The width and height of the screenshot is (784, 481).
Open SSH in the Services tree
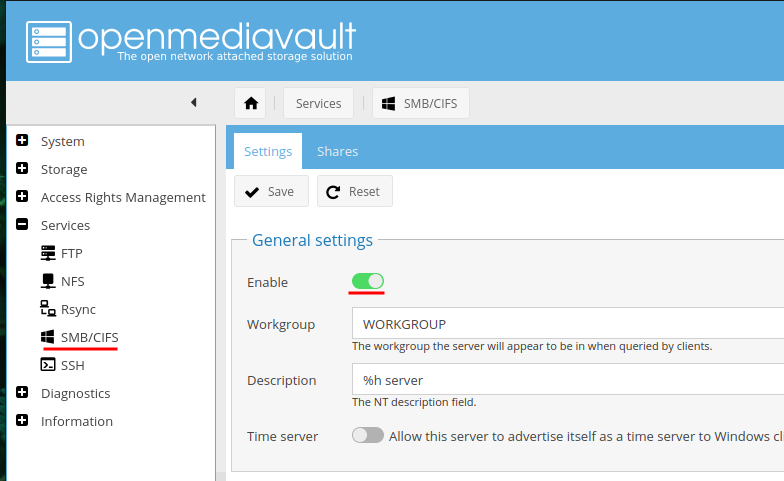pos(72,366)
